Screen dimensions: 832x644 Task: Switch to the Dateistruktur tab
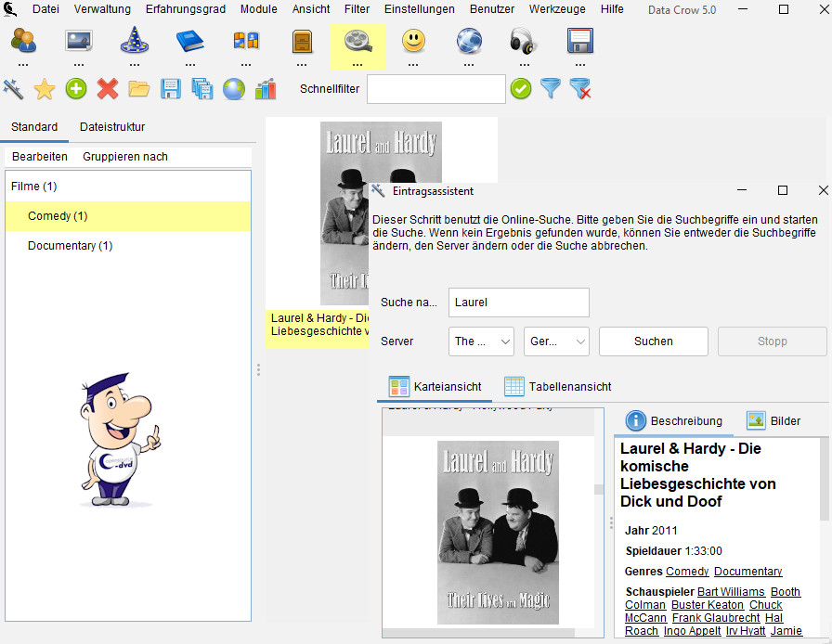[112, 127]
